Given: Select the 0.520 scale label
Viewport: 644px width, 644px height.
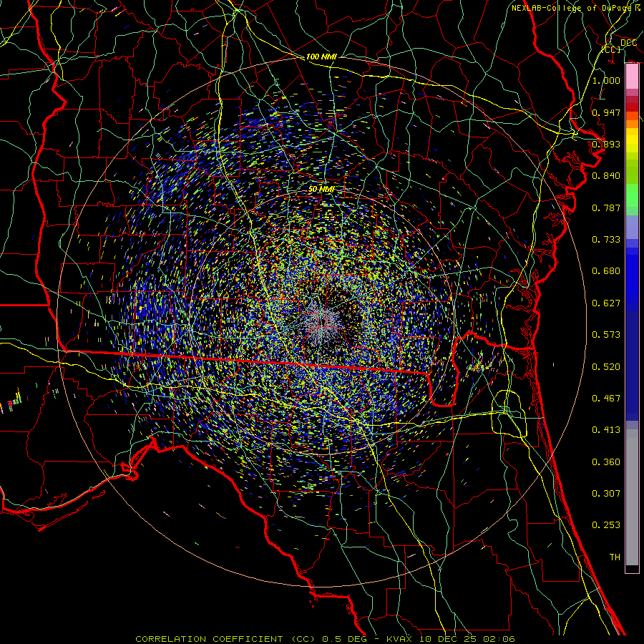Looking at the screenshot, I should [606, 366].
